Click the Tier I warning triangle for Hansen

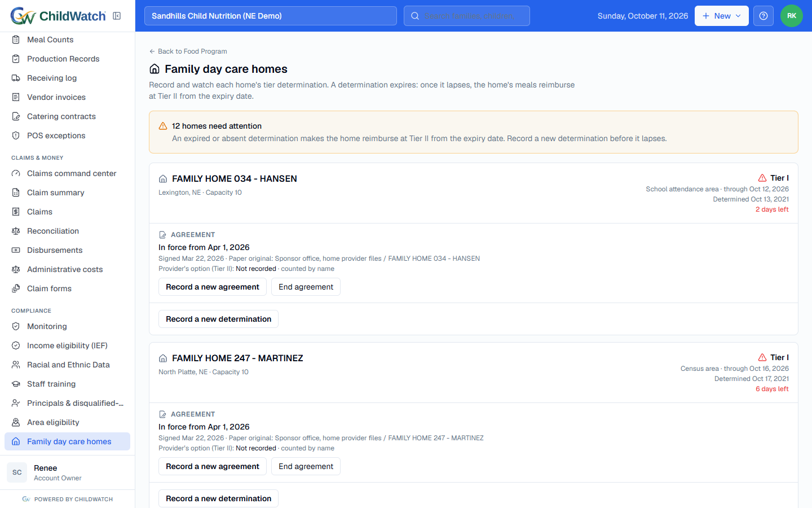(x=762, y=178)
